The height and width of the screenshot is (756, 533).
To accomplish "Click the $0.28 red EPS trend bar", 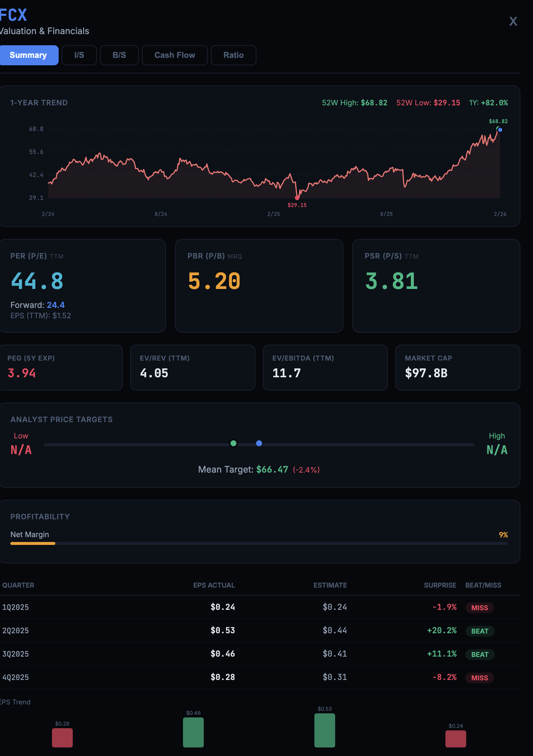I will point(62,738).
